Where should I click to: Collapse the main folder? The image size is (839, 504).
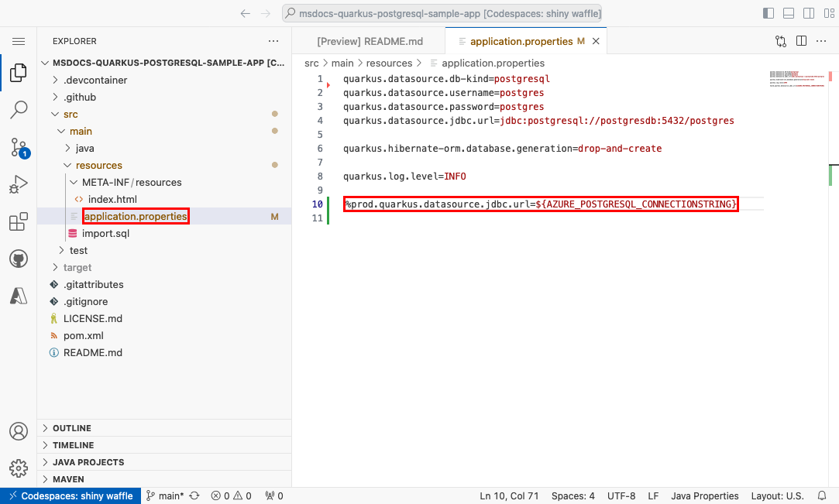[x=164, y=131]
